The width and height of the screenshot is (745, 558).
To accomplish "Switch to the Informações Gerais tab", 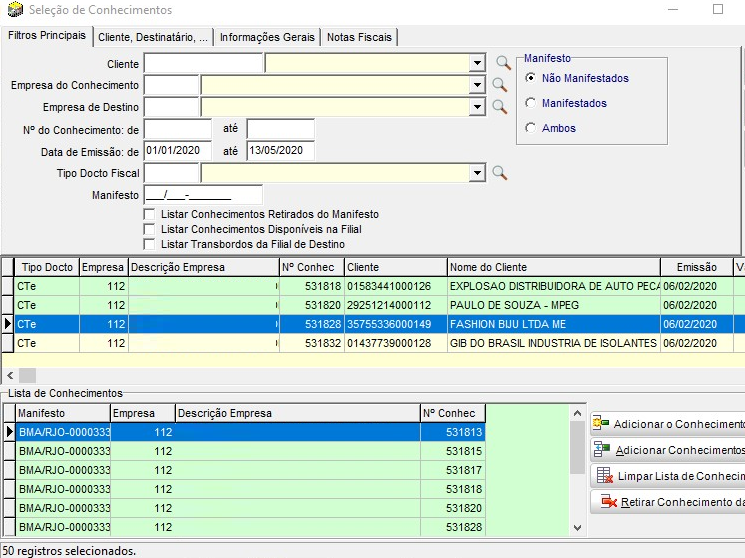I will coord(266,37).
